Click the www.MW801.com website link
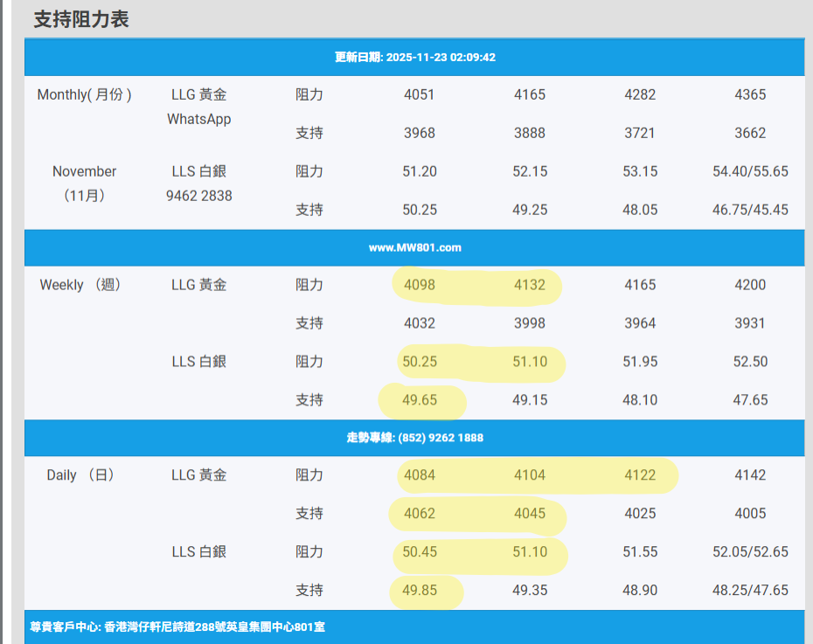Screen dimensions: 813x644 pyautogui.click(x=414, y=247)
